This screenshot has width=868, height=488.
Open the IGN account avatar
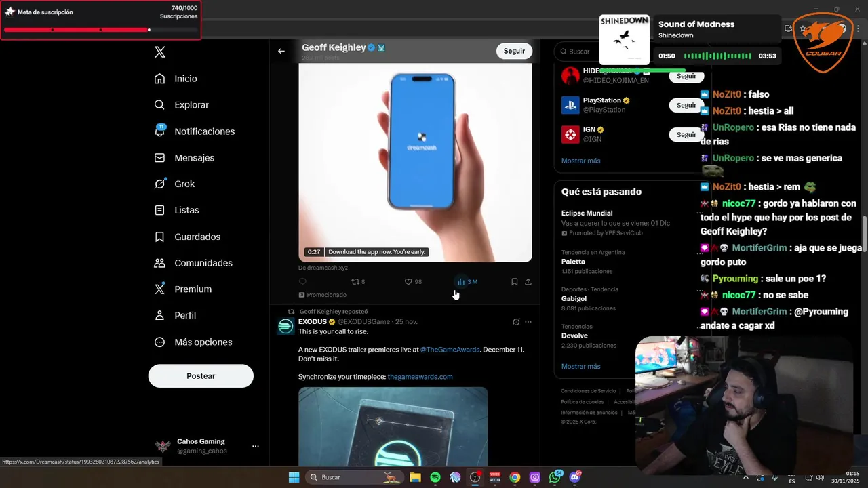(570, 134)
